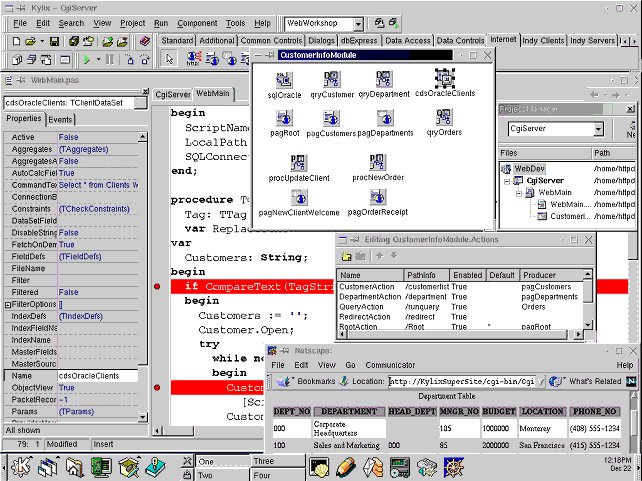
Task: Select the arrow pointer in component palette
Action: [x=169, y=59]
